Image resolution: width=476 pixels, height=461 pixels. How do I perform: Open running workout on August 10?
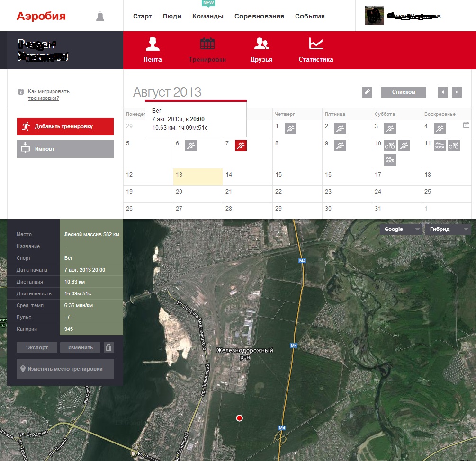[404, 146]
